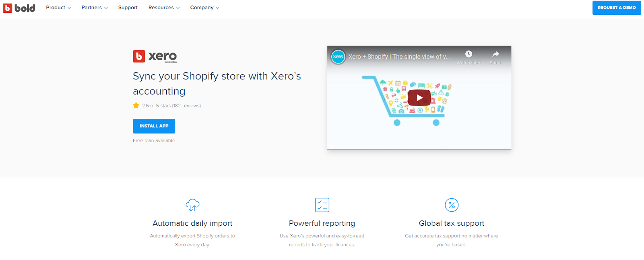The width and height of the screenshot is (644, 260).
Task: Click text about accurate tax support
Action: click(x=452, y=240)
